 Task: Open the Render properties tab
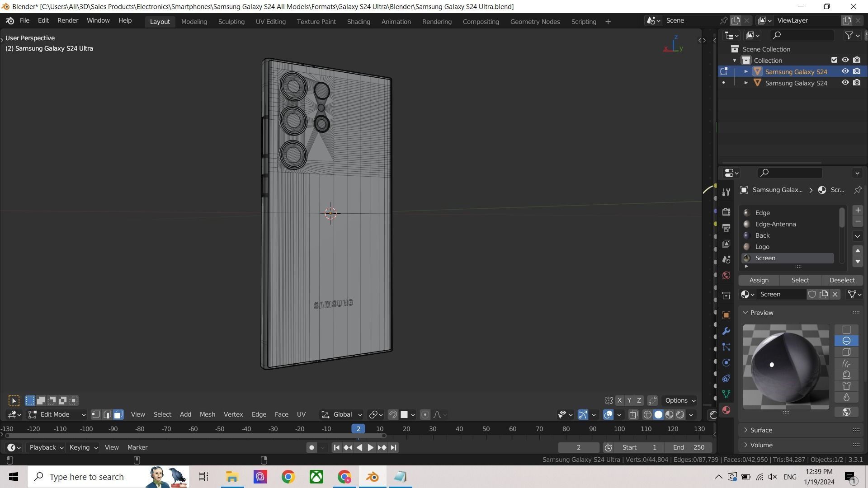(726, 212)
